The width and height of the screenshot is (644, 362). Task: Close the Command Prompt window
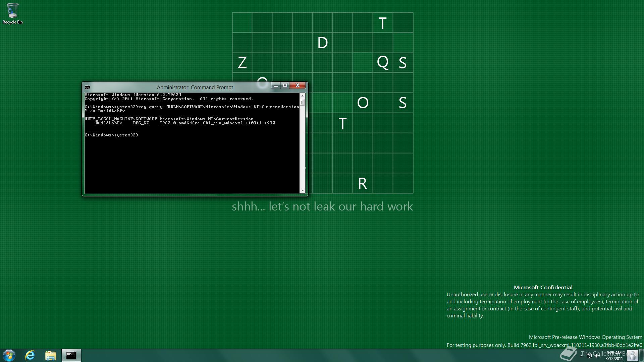298,85
